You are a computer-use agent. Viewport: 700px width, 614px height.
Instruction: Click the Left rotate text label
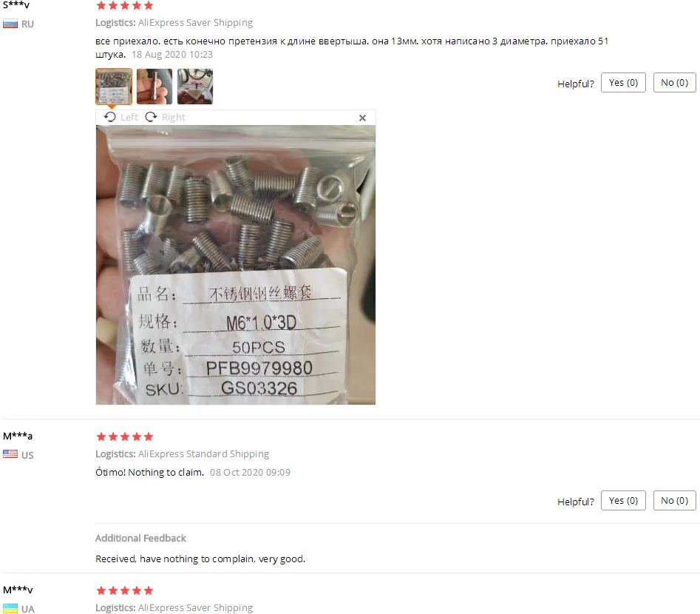pos(129,117)
